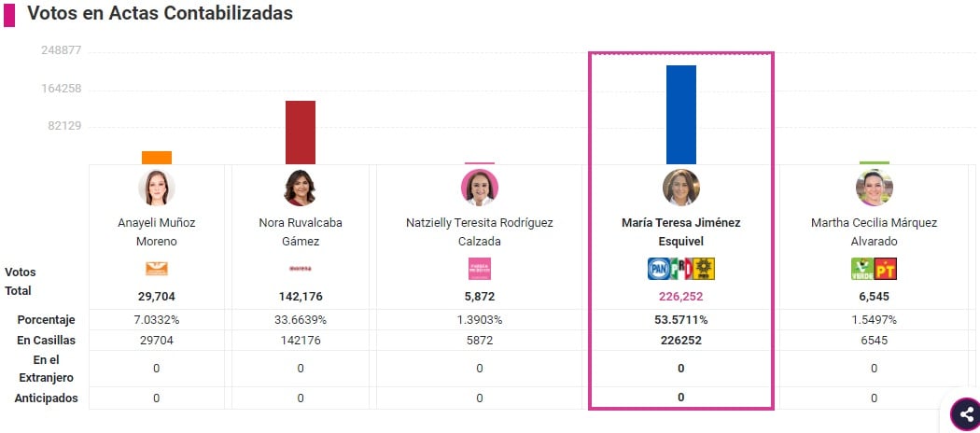The height and width of the screenshot is (433, 980).
Task: Open Nora Ruvalcaba Gámez's portrait
Action: [x=301, y=188]
